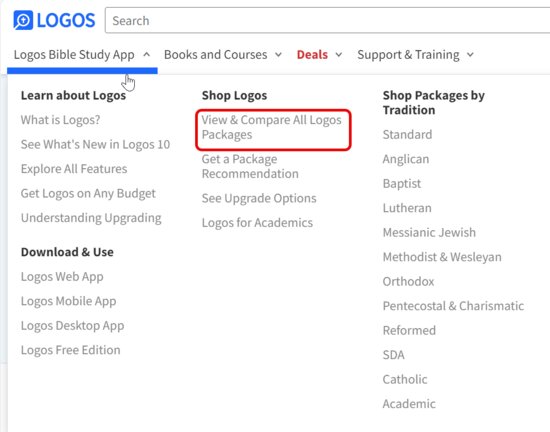Viewport: 550px width, 432px height.
Task: Click the Logos logo icon
Action: [23, 20]
